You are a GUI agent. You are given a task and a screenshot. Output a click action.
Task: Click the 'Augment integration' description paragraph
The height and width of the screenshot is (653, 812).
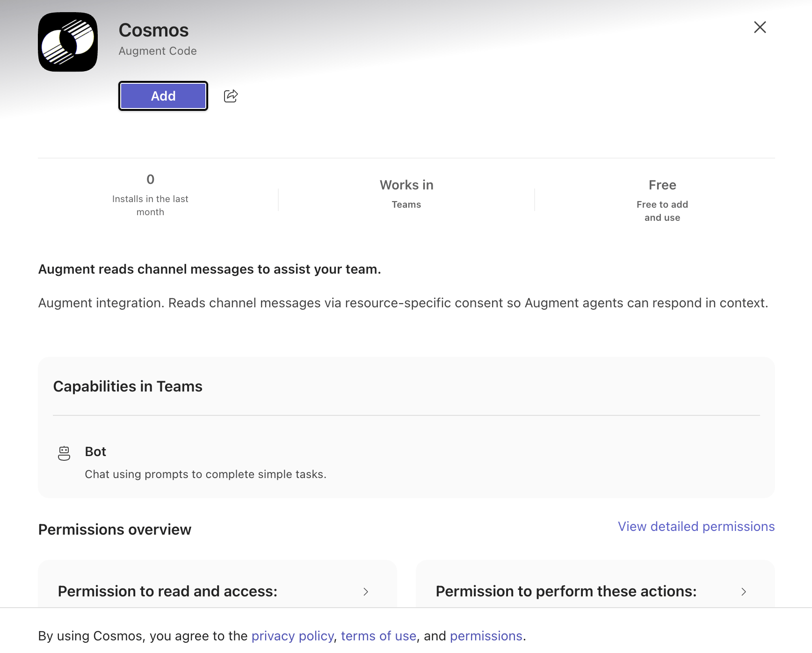pos(403,303)
